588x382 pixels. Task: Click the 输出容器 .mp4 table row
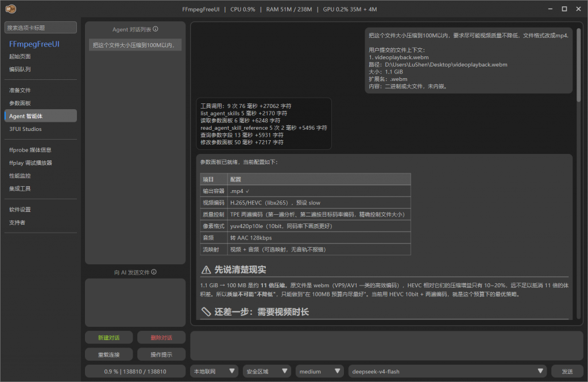(x=305, y=191)
